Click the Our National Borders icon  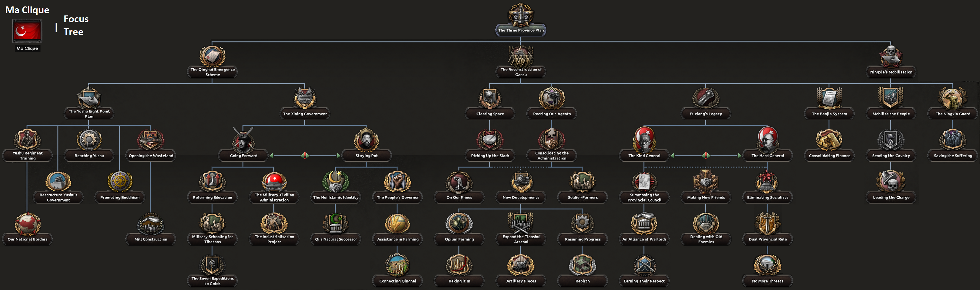(x=27, y=224)
